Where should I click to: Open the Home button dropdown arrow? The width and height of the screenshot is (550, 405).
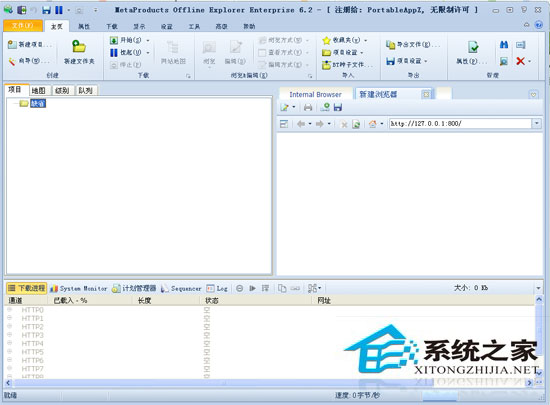(x=382, y=124)
